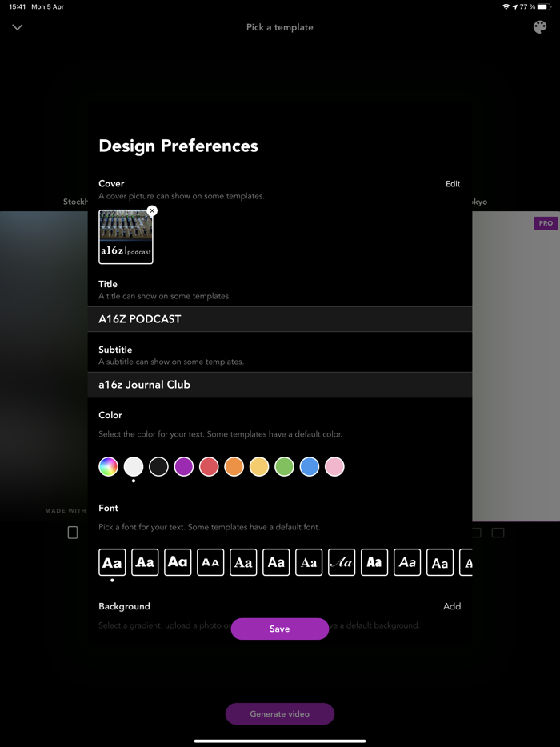560x747 pixels.
Task: Select the eleventh font sample, a light sans
Action: click(440, 562)
